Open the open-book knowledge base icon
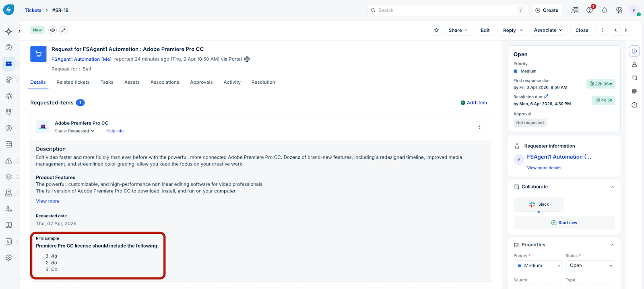The width and height of the screenshot is (644, 289). pyautogui.click(x=8, y=225)
